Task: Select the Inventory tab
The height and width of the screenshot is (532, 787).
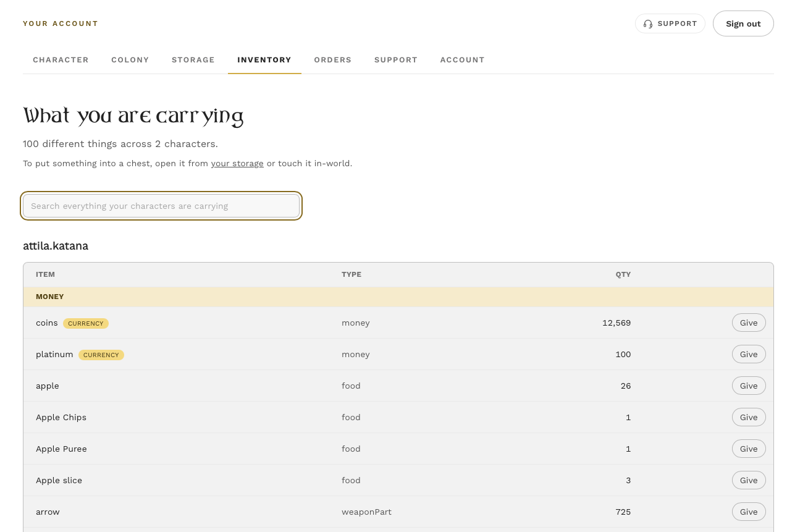Action: click(x=264, y=60)
